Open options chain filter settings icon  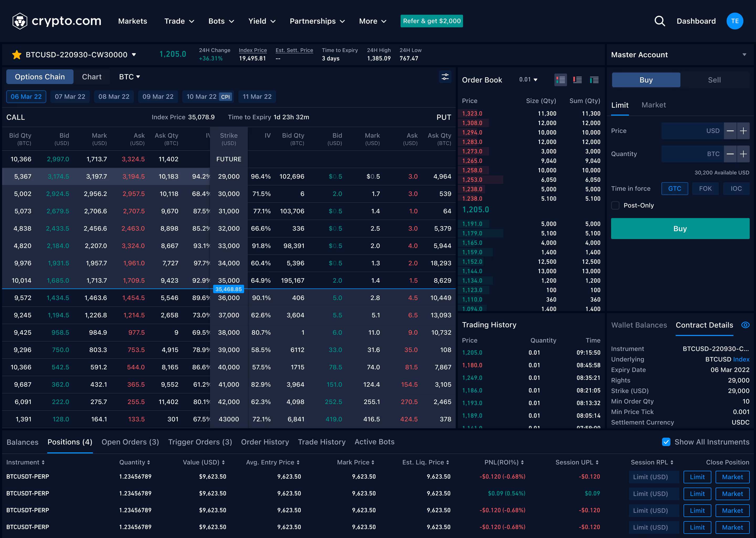point(445,77)
